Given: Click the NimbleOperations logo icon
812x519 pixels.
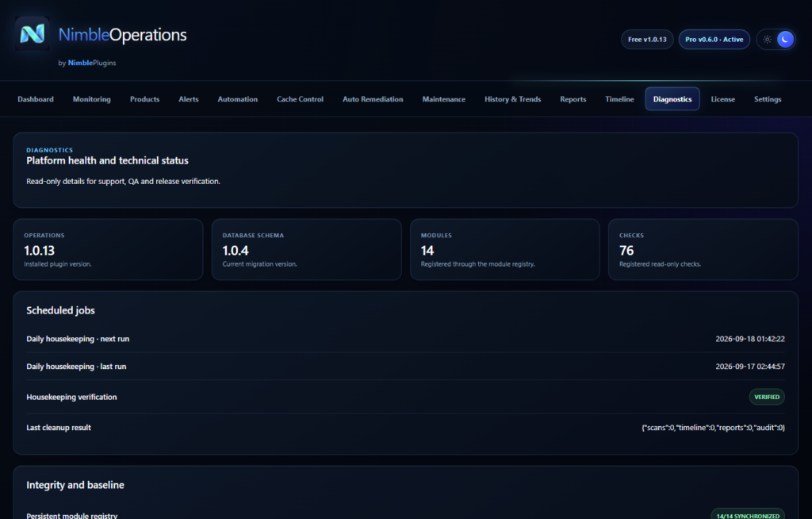Looking at the screenshot, I should click(x=32, y=33).
